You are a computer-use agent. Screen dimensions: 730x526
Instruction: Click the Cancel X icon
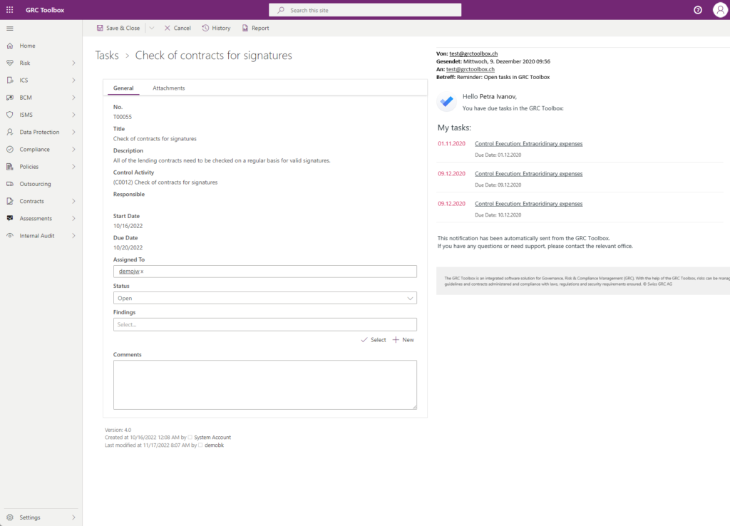click(x=167, y=28)
